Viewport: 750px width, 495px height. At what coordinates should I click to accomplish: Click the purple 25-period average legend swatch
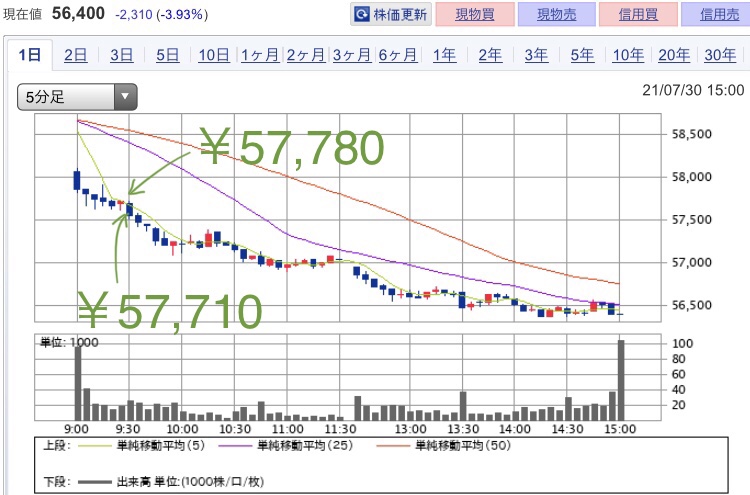pyautogui.click(x=235, y=446)
